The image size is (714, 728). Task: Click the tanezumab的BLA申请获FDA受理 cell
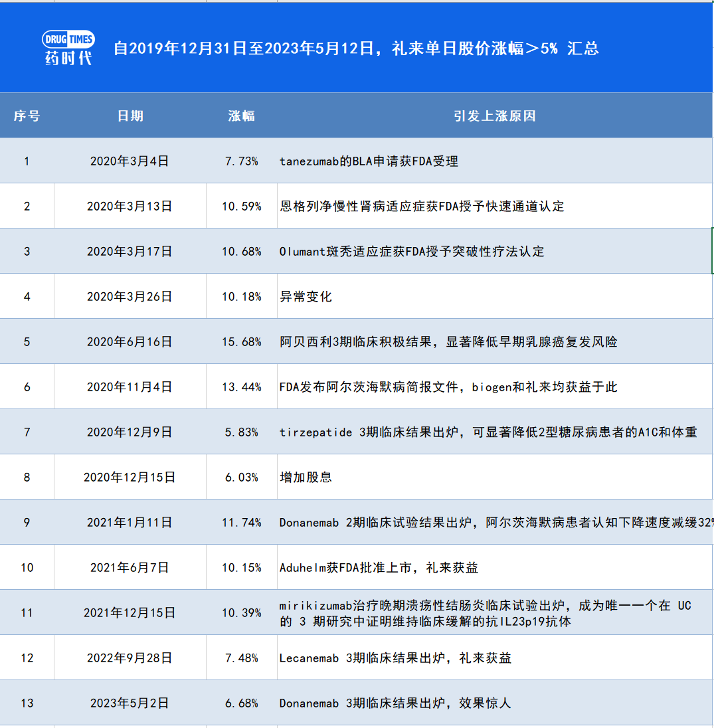pyautogui.click(x=369, y=161)
